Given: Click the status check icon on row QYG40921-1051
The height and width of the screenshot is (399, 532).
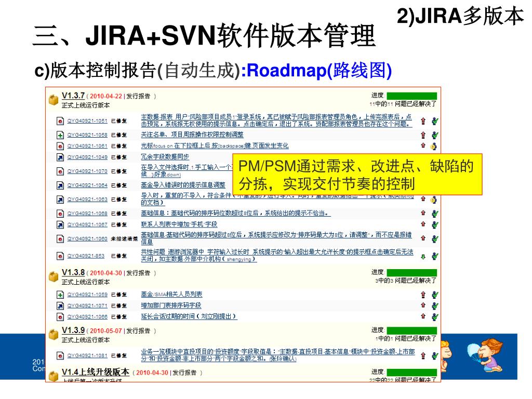Looking at the screenshot, I should click(435, 121).
